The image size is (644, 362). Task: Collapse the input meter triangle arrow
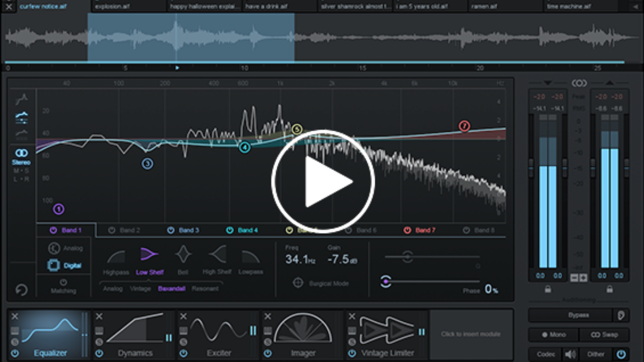(547, 83)
